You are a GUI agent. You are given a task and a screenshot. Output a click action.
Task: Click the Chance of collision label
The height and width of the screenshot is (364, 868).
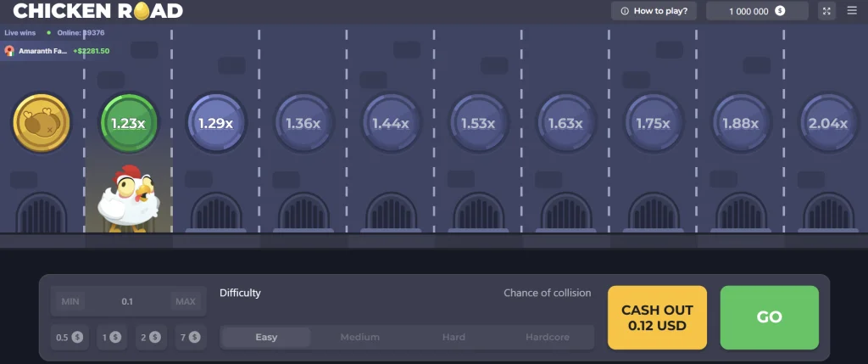click(x=547, y=293)
